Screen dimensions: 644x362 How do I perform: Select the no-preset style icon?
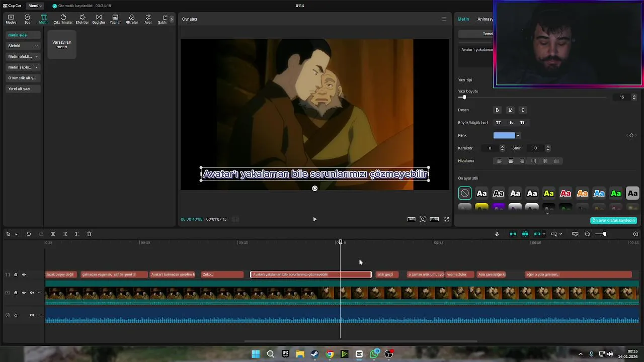coord(465,193)
